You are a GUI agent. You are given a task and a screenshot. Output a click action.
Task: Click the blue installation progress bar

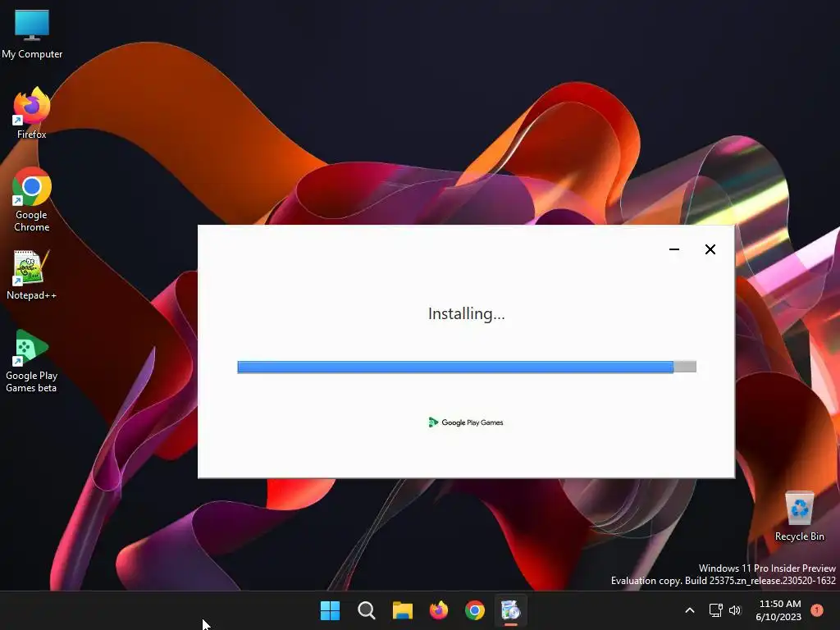[x=467, y=367]
